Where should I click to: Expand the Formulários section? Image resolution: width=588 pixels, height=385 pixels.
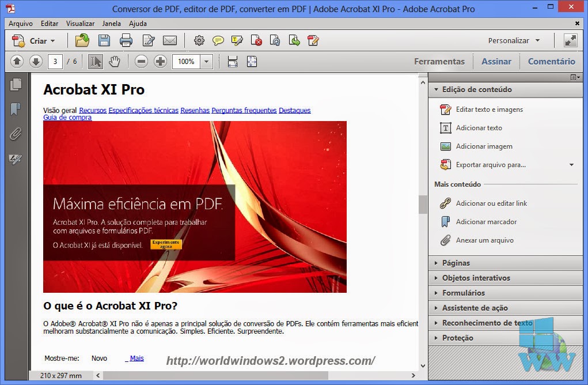coord(505,293)
